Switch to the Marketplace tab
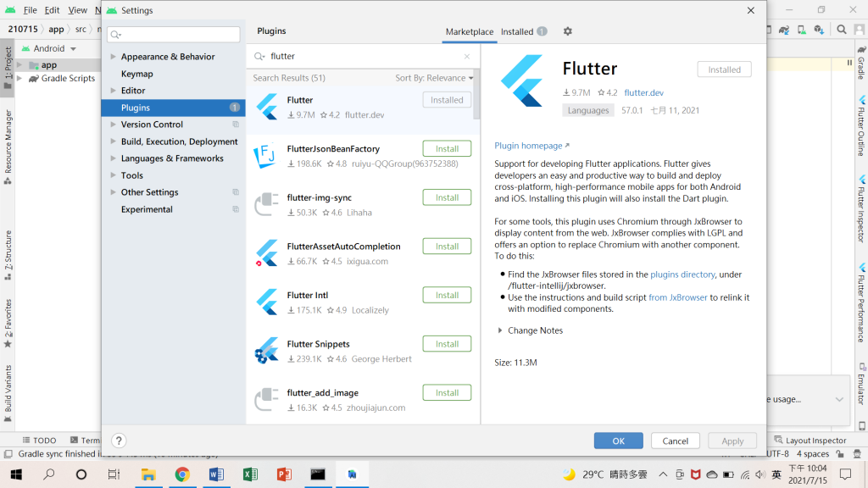Viewport: 868px width, 488px height. point(470,31)
